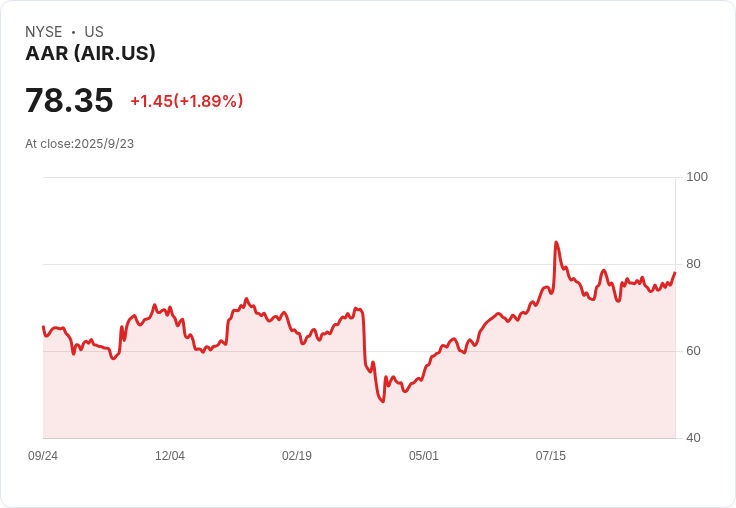Click the AAR (AIR.US) stock title
Viewport: 736px width, 508px height.
[x=90, y=54]
